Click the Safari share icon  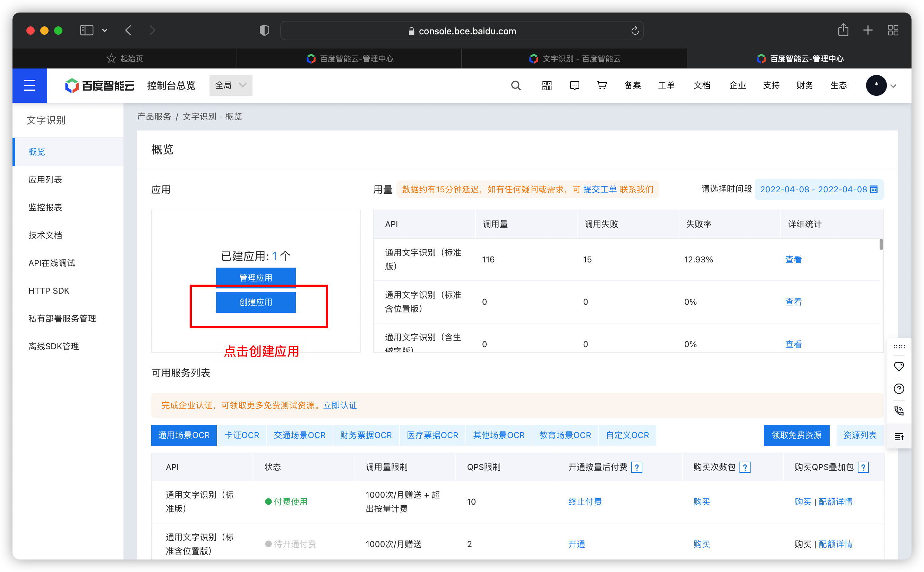tap(843, 30)
